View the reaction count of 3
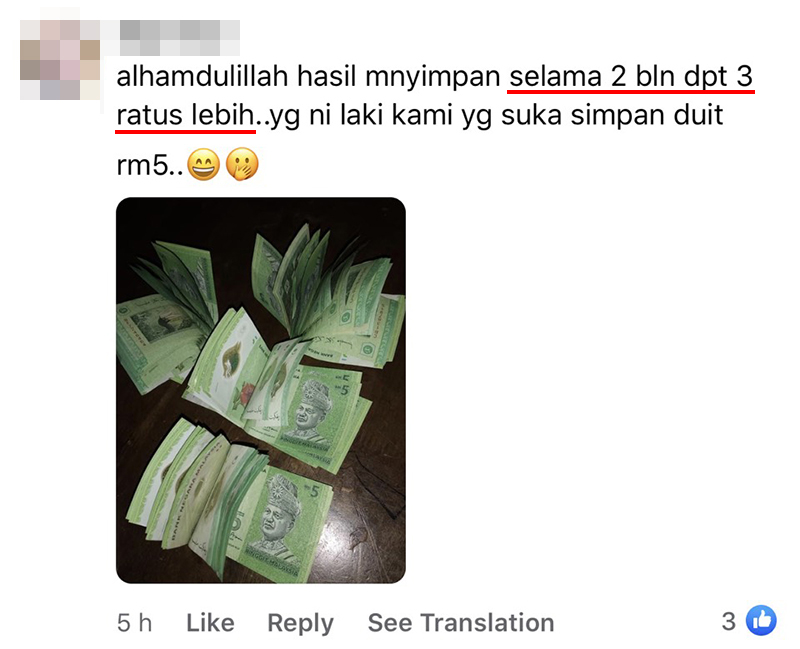This screenshot has height=649, width=800. tap(729, 621)
